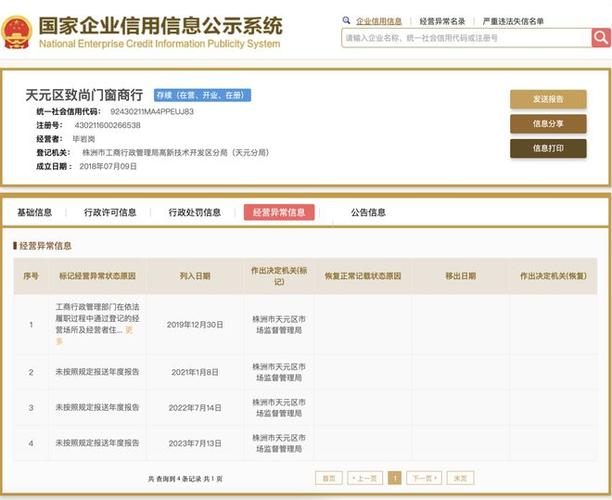Click the red search magnifier button

601,38
